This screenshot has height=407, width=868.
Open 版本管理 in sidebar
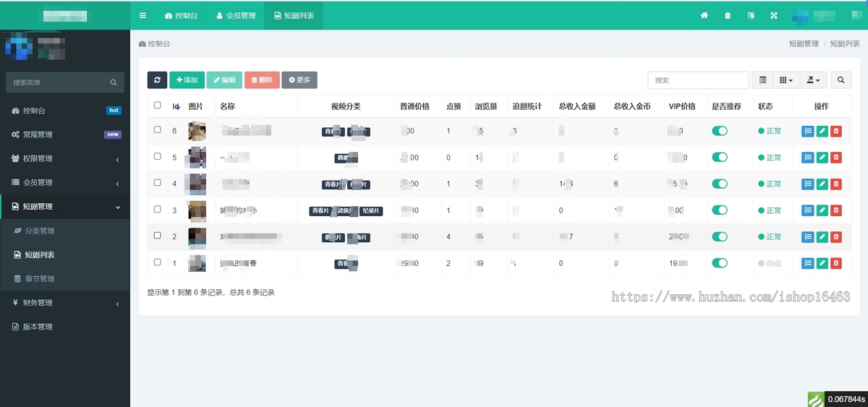tap(65, 326)
